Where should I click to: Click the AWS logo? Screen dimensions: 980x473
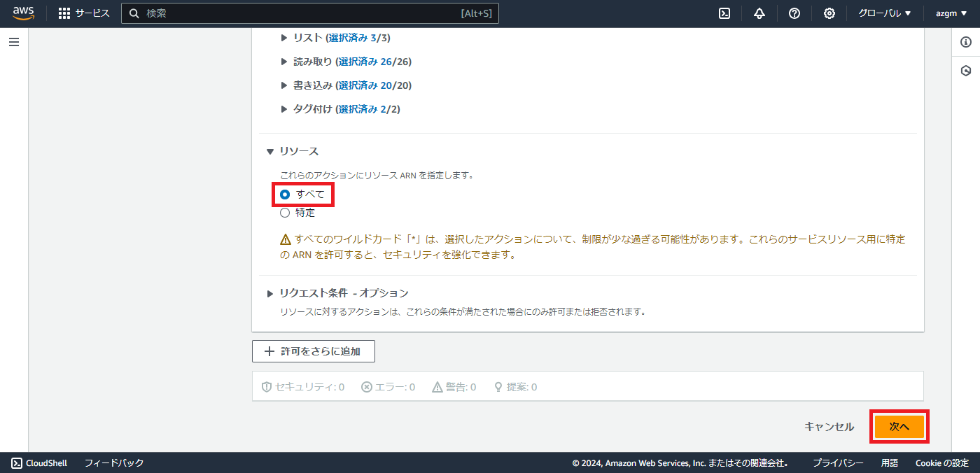23,13
